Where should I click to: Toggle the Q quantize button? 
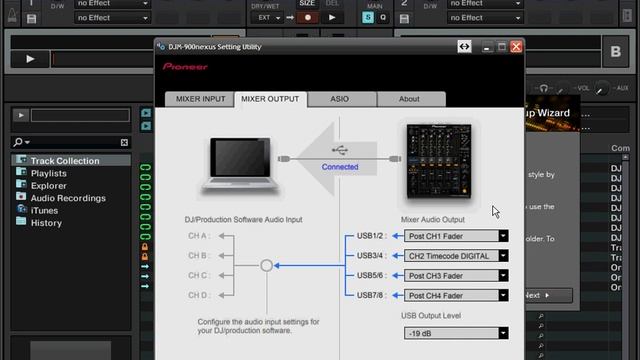[383, 18]
